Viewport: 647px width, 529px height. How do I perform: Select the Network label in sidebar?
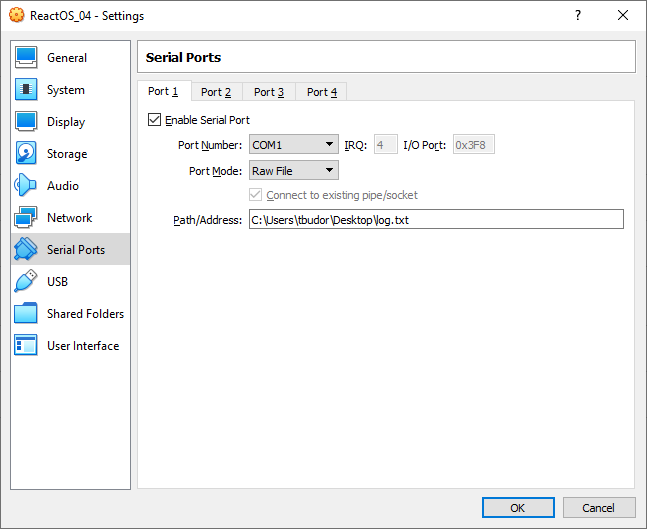(x=70, y=217)
